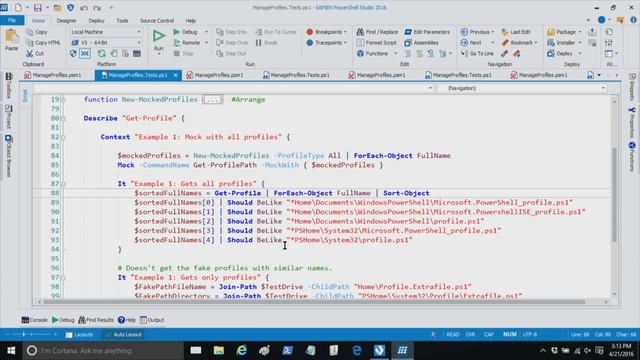Open the Project side panel
This screenshot has width=640, height=360.
click(x=8, y=117)
